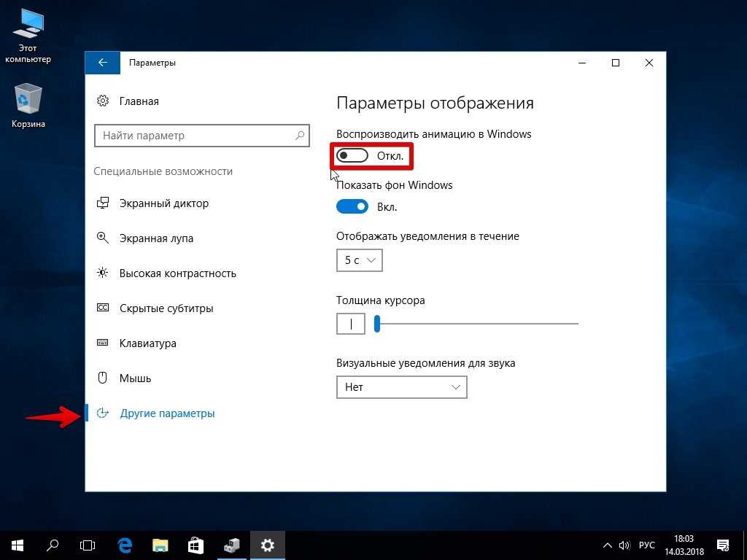The image size is (747, 560).
Task: Go to Скрытые субтитры section
Action: click(166, 308)
